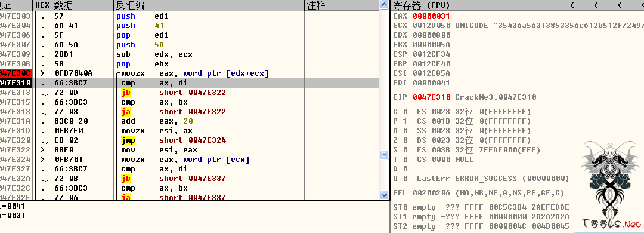Click the current EIP address 047E310 in listing

click(16, 82)
